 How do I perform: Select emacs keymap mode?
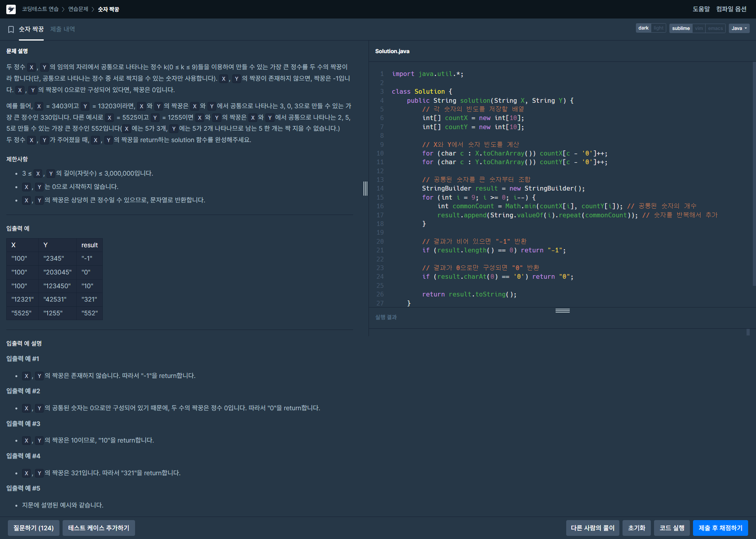tap(715, 28)
